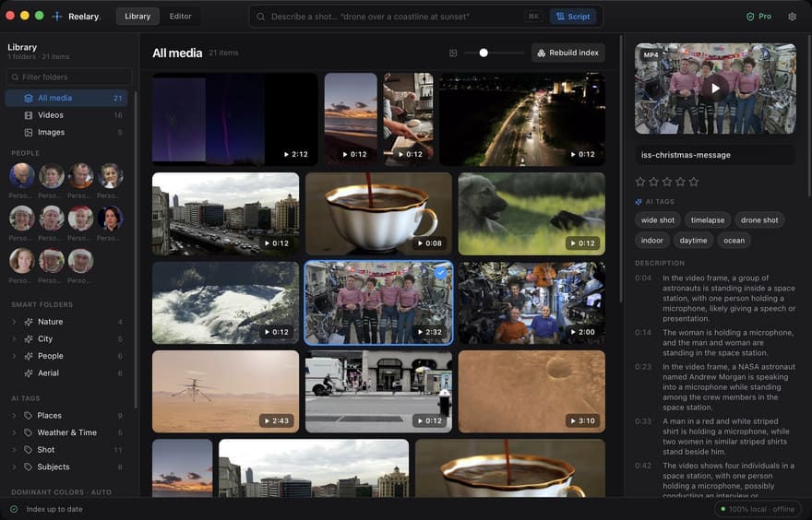Screen dimensions: 812x520
Task: Click the Shot tag icon
Action: [28, 450]
